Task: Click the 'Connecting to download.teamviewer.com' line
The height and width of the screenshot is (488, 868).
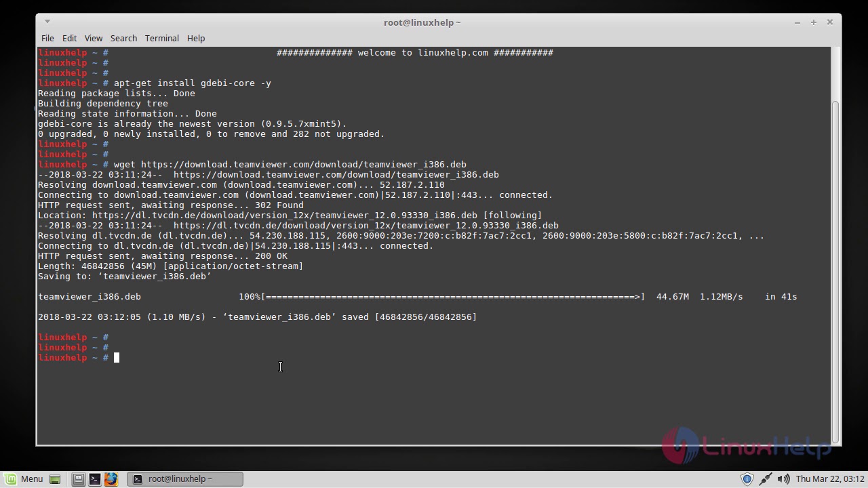Action: click(296, 195)
